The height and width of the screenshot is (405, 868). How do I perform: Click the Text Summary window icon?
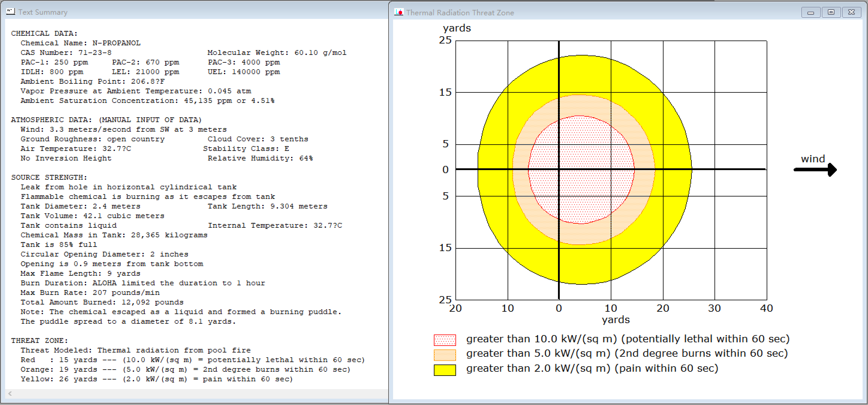point(10,12)
